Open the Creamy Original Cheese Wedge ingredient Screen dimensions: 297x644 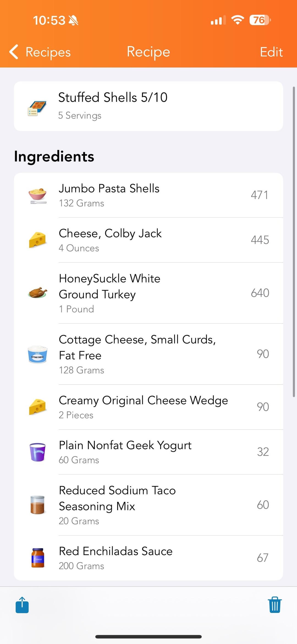point(143,407)
